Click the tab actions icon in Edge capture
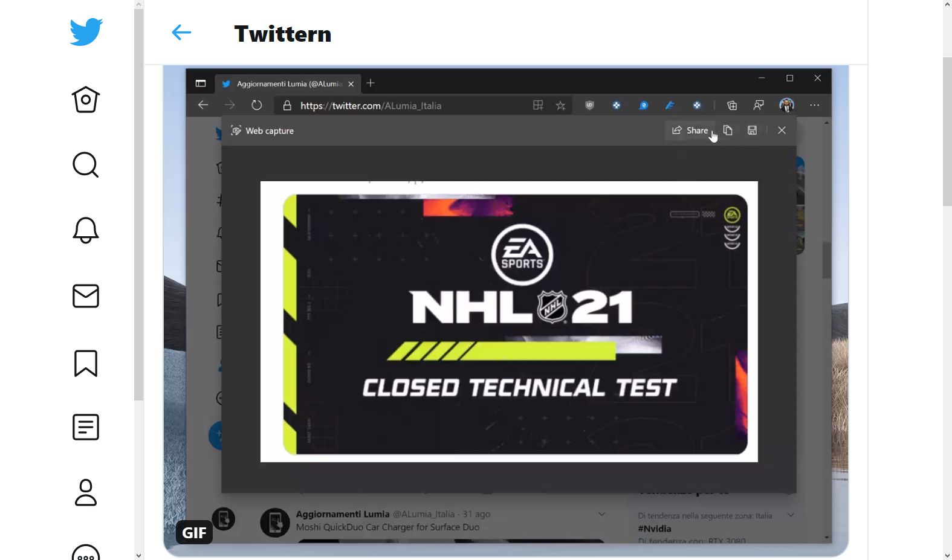This screenshot has height=560, width=952. pos(201,83)
